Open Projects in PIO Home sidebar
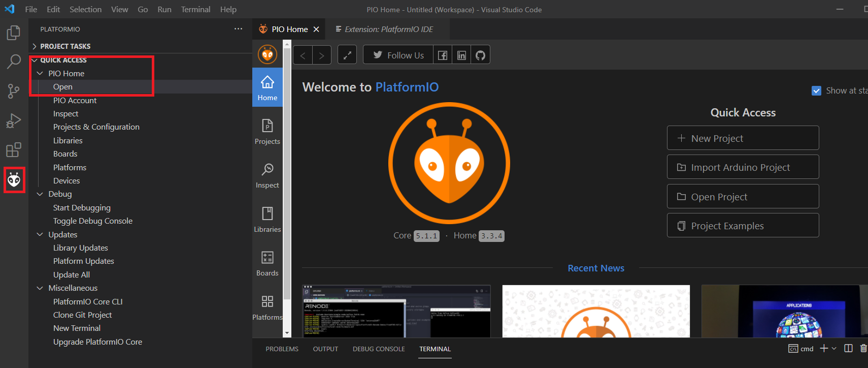Screen dimensions: 868x368 (x=268, y=132)
